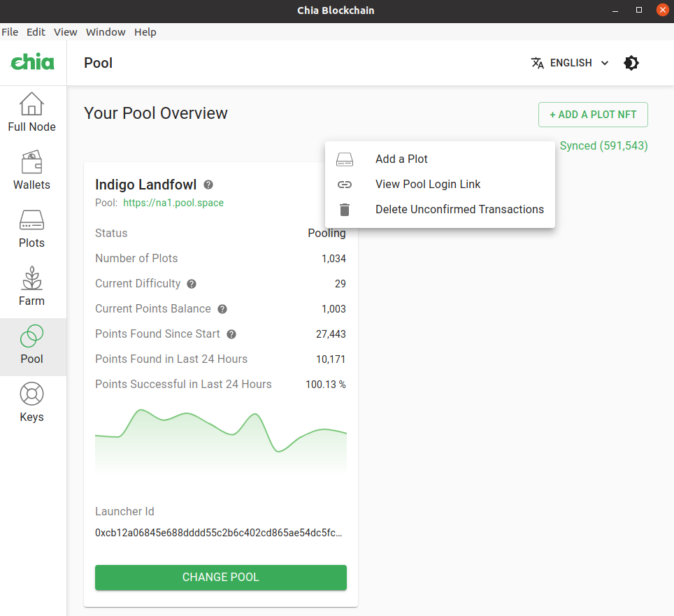Click help icon beside Current Points Balance
The height and width of the screenshot is (616, 674).
pos(222,309)
